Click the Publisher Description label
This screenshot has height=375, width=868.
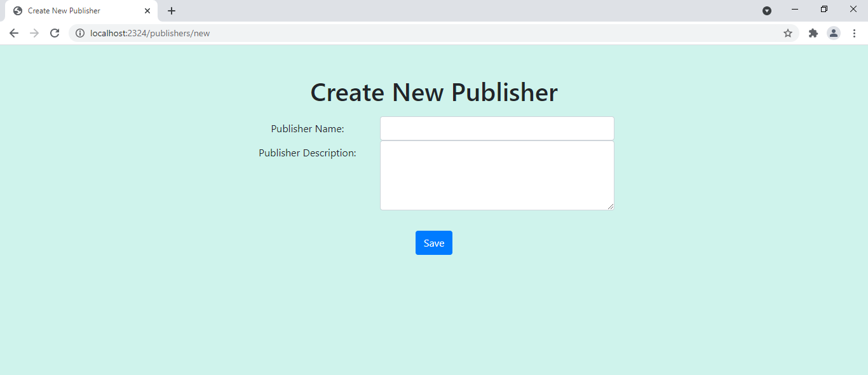pos(308,153)
